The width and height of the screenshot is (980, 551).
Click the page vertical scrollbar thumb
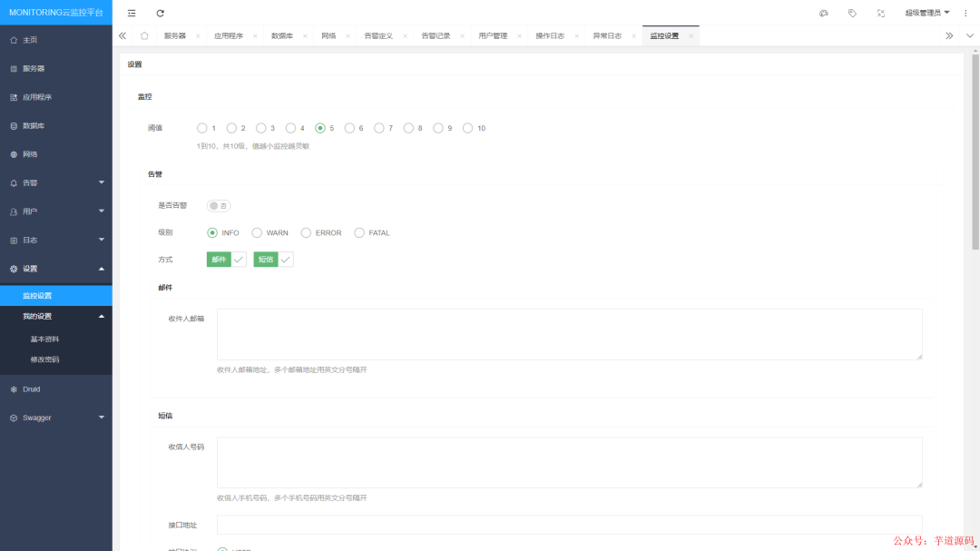click(x=975, y=153)
